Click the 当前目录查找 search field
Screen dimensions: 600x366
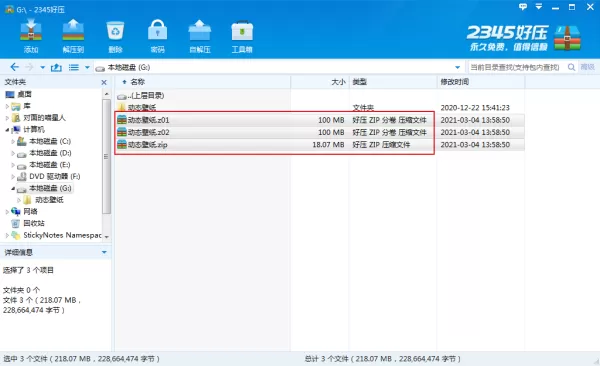click(x=517, y=67)
